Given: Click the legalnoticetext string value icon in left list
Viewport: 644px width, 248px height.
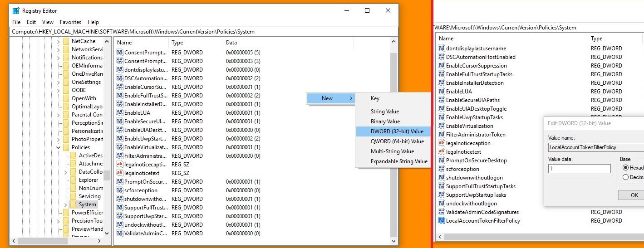Looking at the screenshot, I should [120, 173].
